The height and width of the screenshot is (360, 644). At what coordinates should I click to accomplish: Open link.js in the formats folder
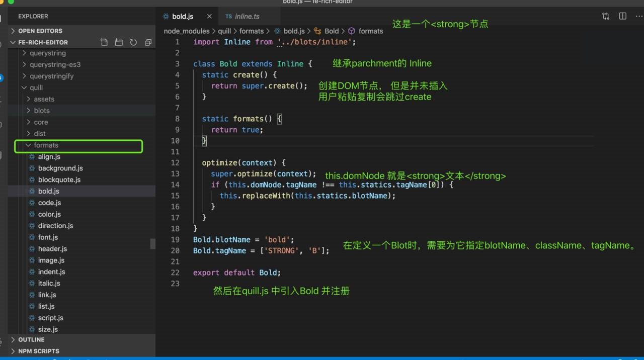coord(47,295)
